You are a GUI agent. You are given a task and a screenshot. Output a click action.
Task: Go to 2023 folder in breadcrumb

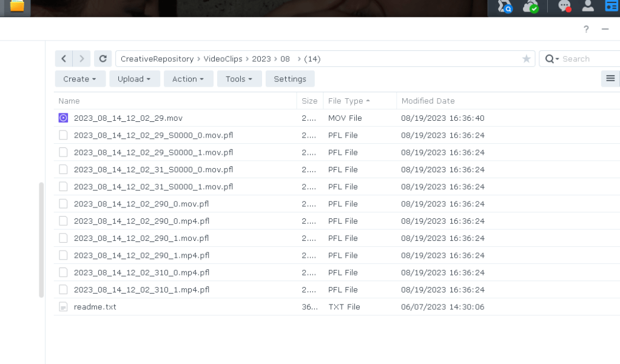click(261, 59)
